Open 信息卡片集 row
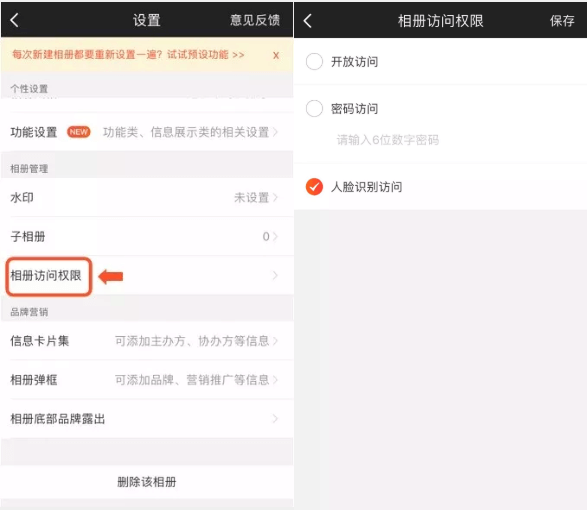This screenshot has width=587, height=510. [x=147, y=341]
